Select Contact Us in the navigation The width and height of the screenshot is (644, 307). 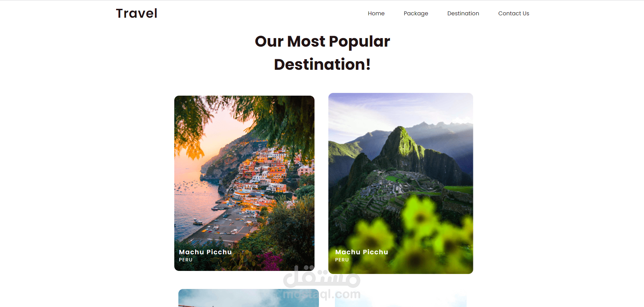click(514, 13)
